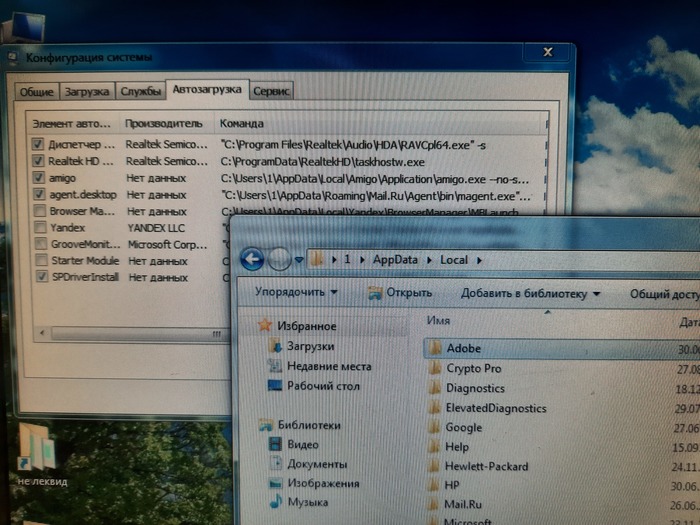Open Добавить в библиотеку dropdown
Image resolution: width=700 pixels, height=525 pixels.
[530, 294]
